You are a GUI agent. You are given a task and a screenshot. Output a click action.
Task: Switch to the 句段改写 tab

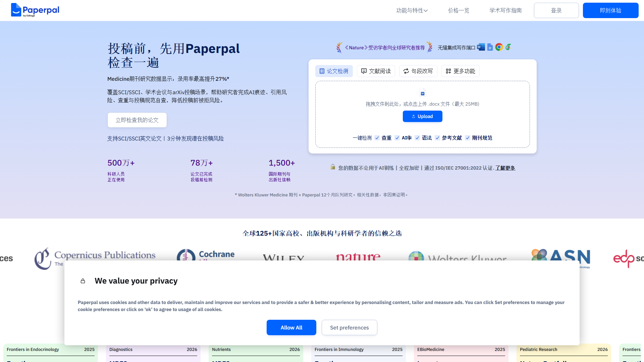tap(418, 71)
